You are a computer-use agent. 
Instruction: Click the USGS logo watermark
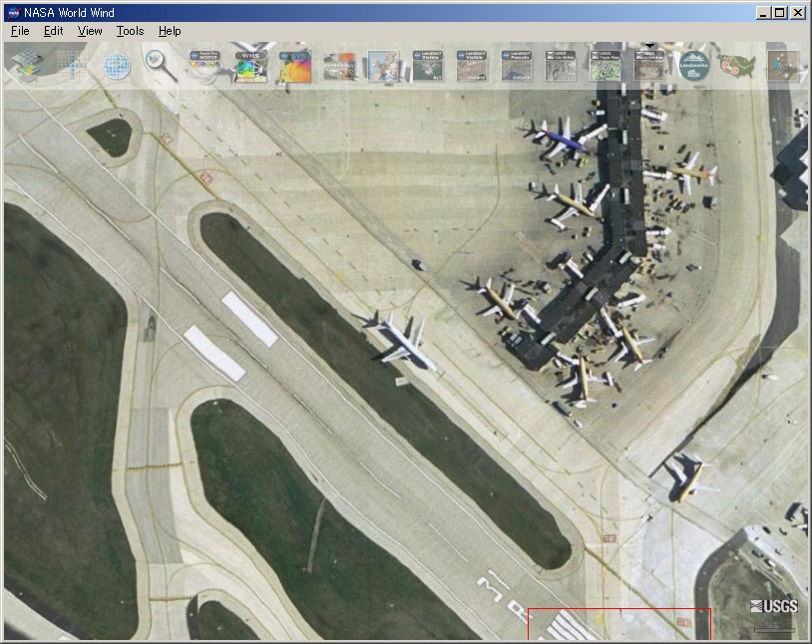tap(773, 605)
